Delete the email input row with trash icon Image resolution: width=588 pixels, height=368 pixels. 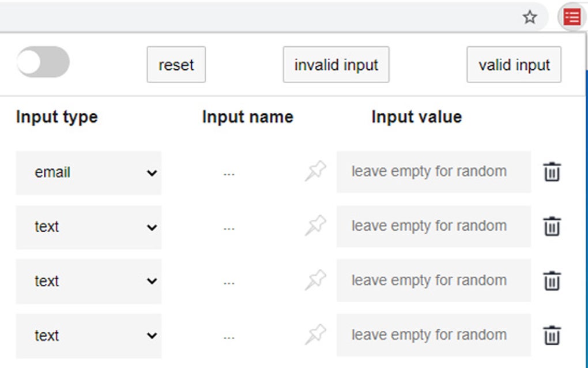(x=552, y=171)
